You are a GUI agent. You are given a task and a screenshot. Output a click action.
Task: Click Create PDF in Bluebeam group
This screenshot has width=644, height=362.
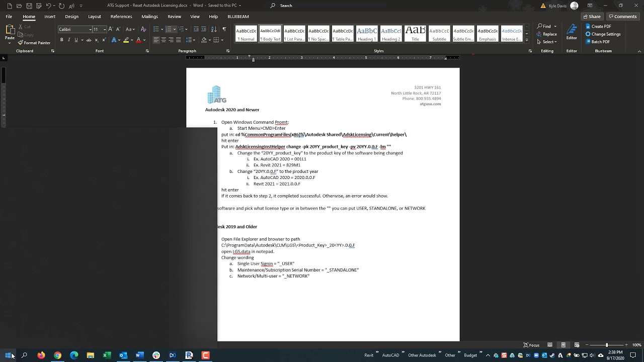pyautogui.click(x=598, y=27)
